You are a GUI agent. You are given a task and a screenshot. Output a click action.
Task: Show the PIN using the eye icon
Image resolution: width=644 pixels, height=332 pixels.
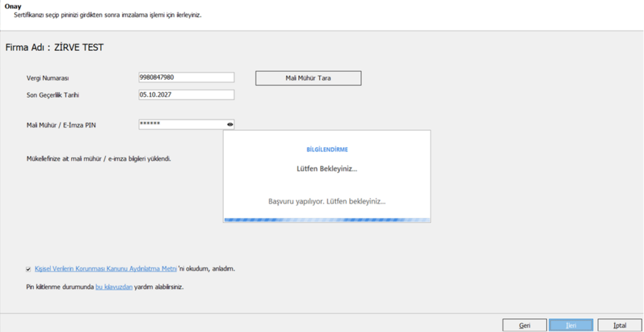click(x=230, y=124)
